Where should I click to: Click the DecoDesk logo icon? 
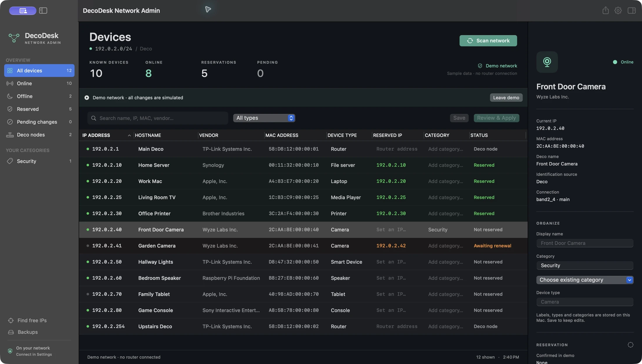[14, 38]
